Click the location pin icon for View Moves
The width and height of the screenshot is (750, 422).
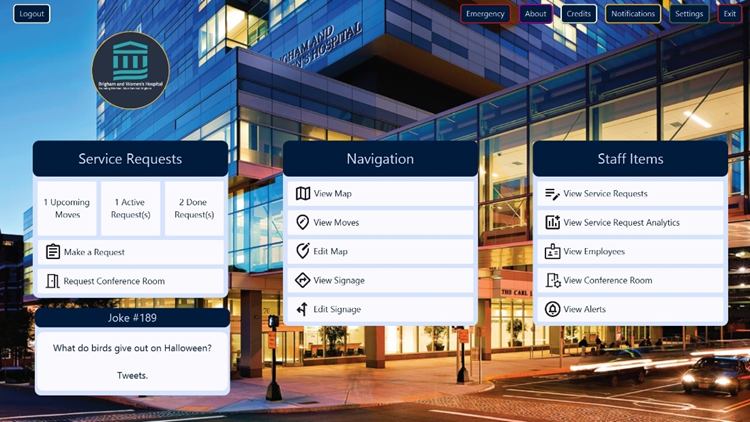pos(303,223)
